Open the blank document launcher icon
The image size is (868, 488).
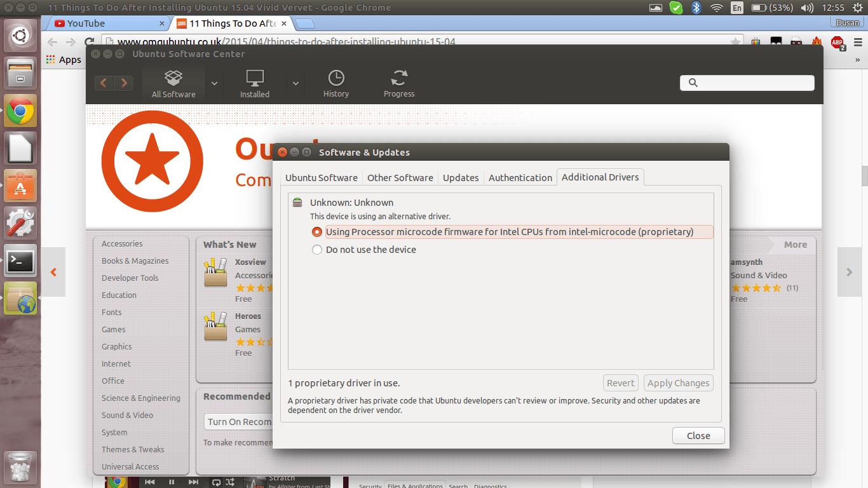pyautogui.click(x=20, y=148)
